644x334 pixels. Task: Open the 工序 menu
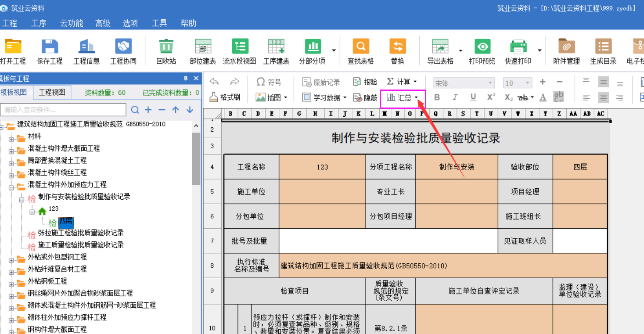click(39, 23)
